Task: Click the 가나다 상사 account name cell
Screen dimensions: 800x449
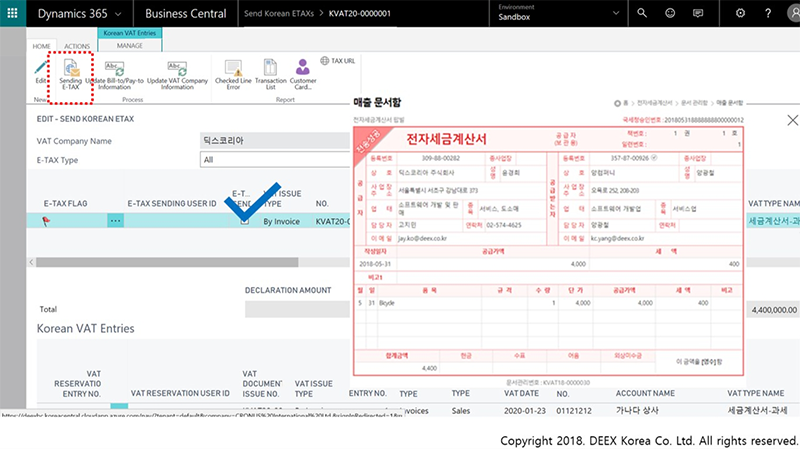Action: click(x=637, y=410)
